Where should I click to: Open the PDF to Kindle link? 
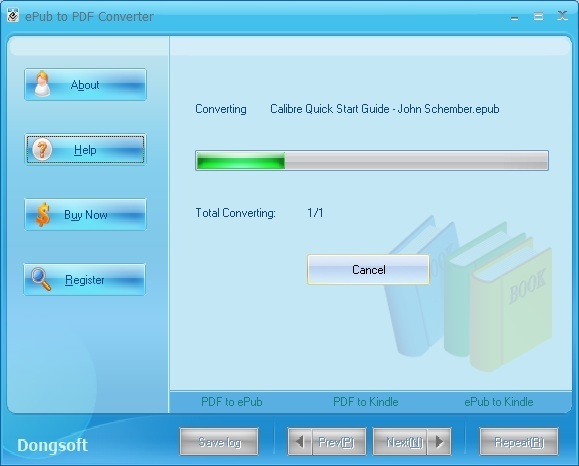[366, 402]
